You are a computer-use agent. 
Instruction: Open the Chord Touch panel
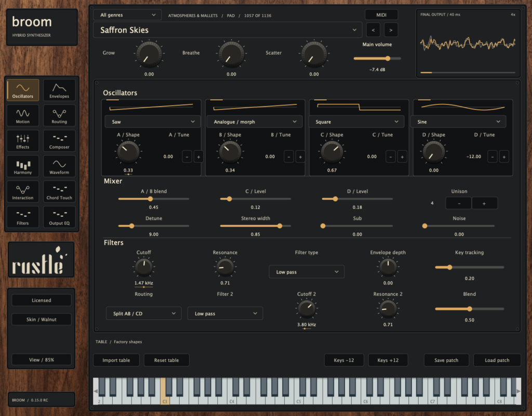[x=59, y=191]
